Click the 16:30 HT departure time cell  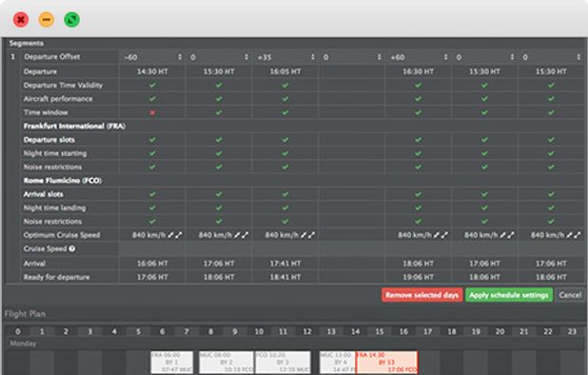419,71
